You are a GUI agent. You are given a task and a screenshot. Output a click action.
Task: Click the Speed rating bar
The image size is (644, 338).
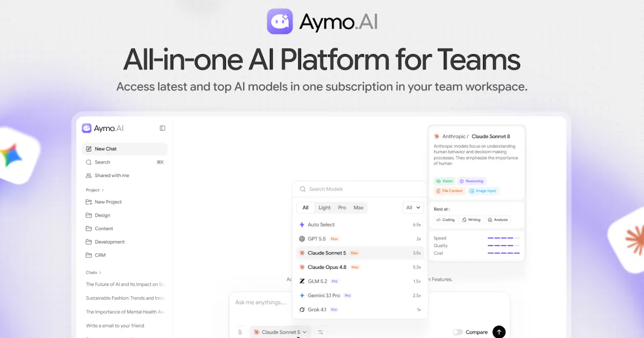503,238
